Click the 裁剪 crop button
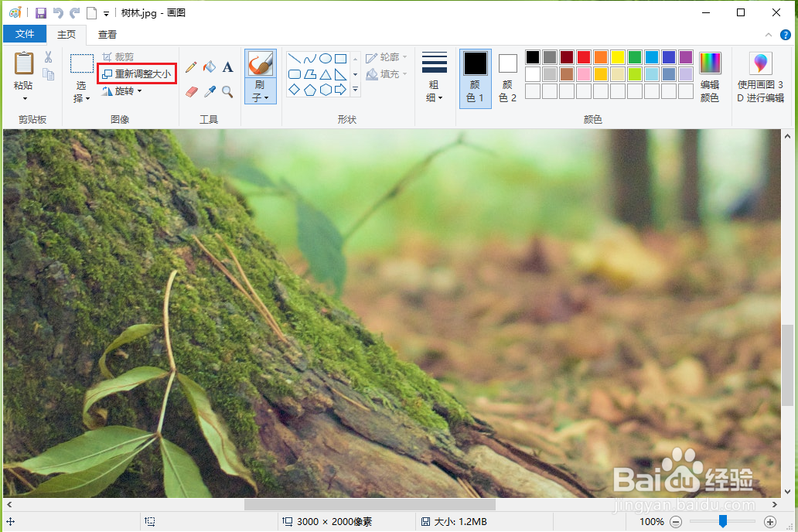The image size is (798, 532). coord(118,57)
